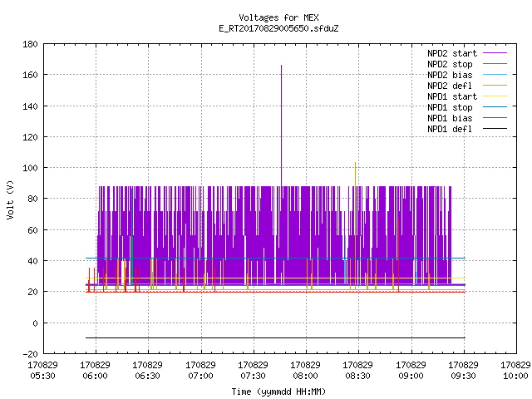
Task: Click the y-axis tick label 40
Action: click(x=32, y=261)
